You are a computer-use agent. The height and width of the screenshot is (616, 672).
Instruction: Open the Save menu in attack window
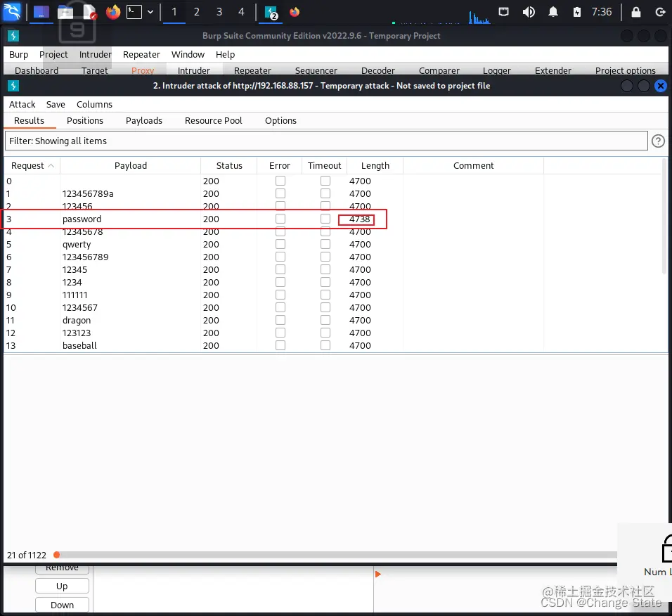tap(56, 104)
